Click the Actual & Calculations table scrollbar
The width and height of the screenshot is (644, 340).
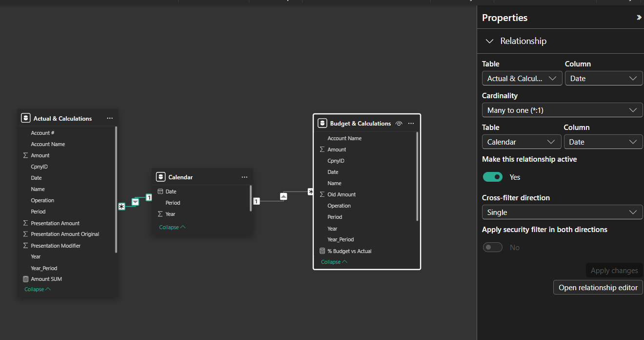pos(116,190)
